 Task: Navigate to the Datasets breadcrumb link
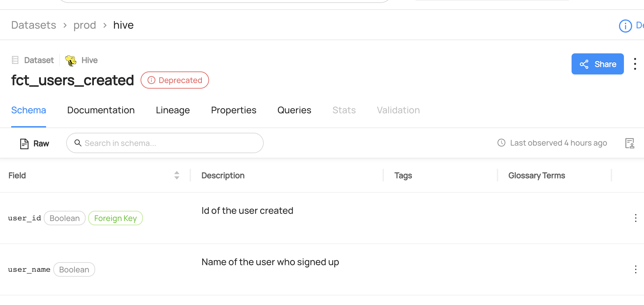click(x=34, y=25)
